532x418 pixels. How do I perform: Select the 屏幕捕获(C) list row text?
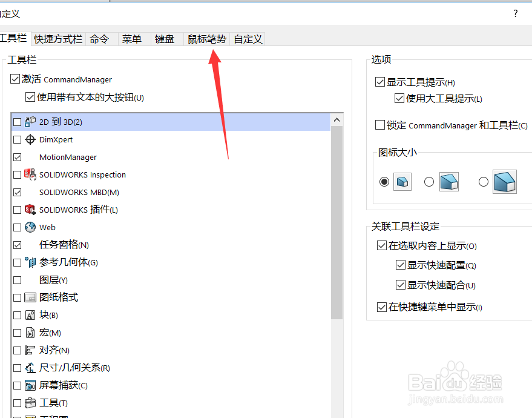tap(64, 385)
